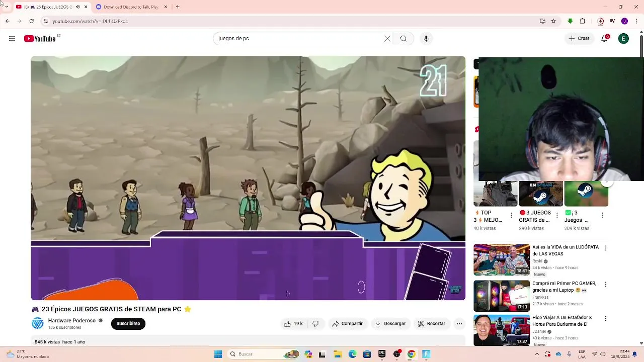Bookmark this page with the star
This screenshot has width=644, height=362.
pyautogui.click(x=553, y=21)
